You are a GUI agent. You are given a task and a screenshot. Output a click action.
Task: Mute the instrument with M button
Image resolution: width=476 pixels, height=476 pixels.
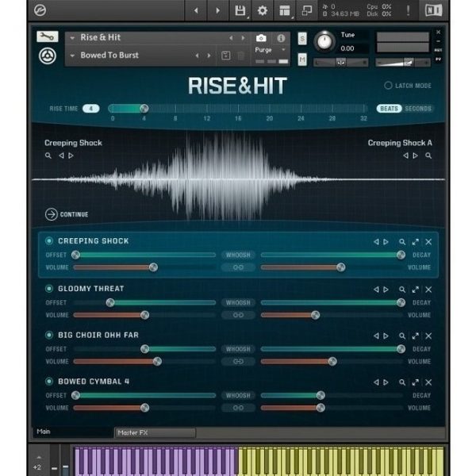[302, 59]
